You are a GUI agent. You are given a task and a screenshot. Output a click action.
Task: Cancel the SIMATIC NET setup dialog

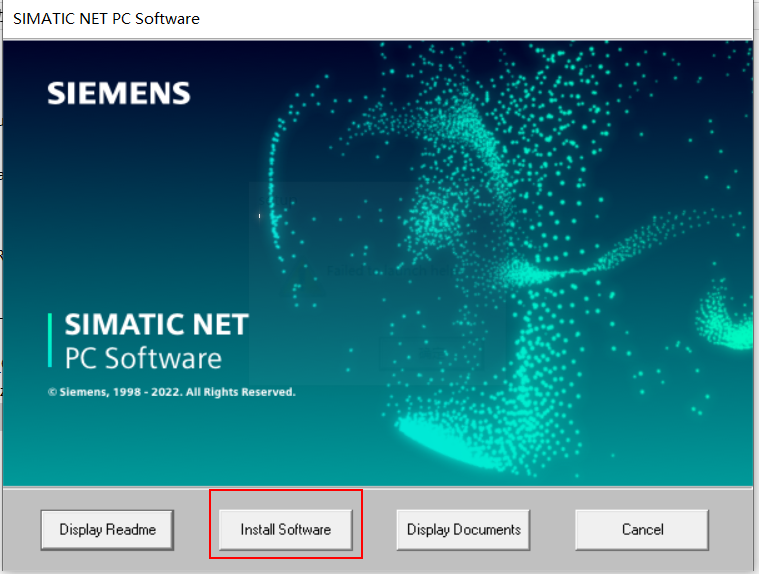(641, 529)
